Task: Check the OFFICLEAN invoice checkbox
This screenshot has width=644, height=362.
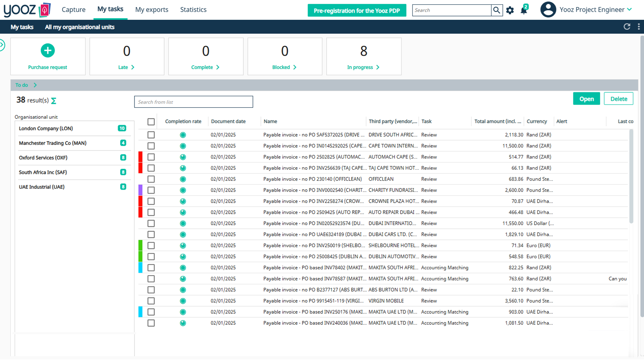Action: [x=151, y=179]
